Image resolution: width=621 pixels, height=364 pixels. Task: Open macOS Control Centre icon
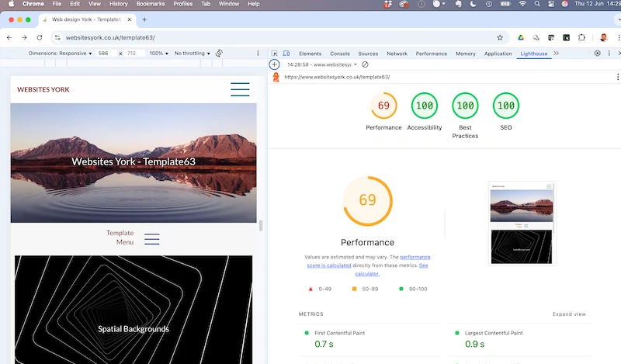(x=551, y=4)
